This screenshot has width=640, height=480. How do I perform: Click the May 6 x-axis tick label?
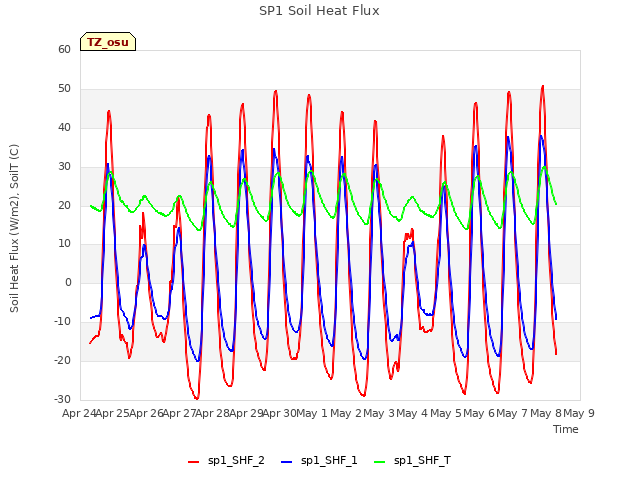point(479,413)
